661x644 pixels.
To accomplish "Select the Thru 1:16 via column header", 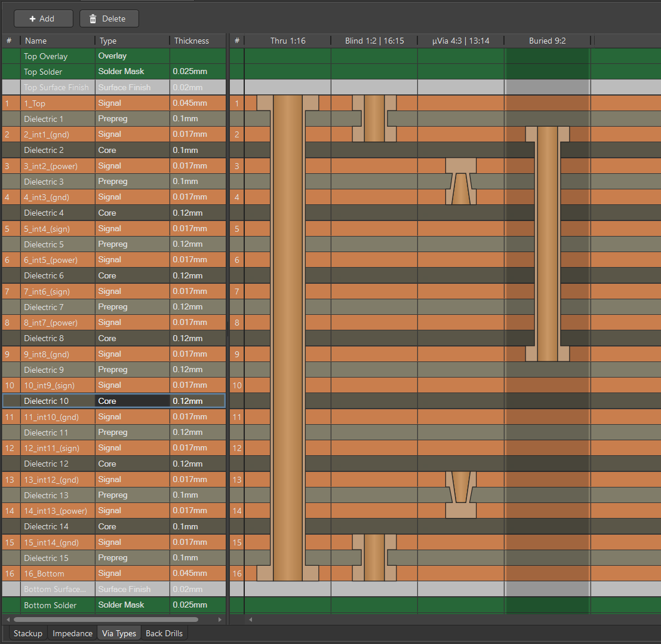I will pyautogui.click(x=288, y=41).
